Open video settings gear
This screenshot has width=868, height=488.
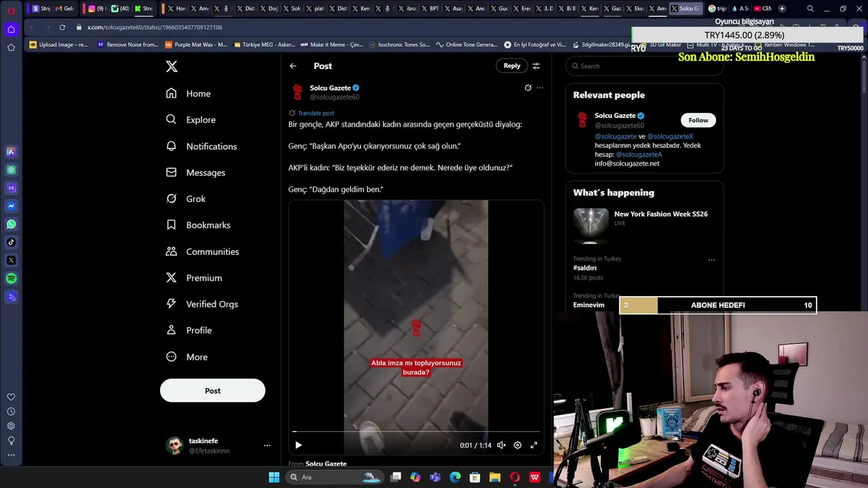point(517,445)
